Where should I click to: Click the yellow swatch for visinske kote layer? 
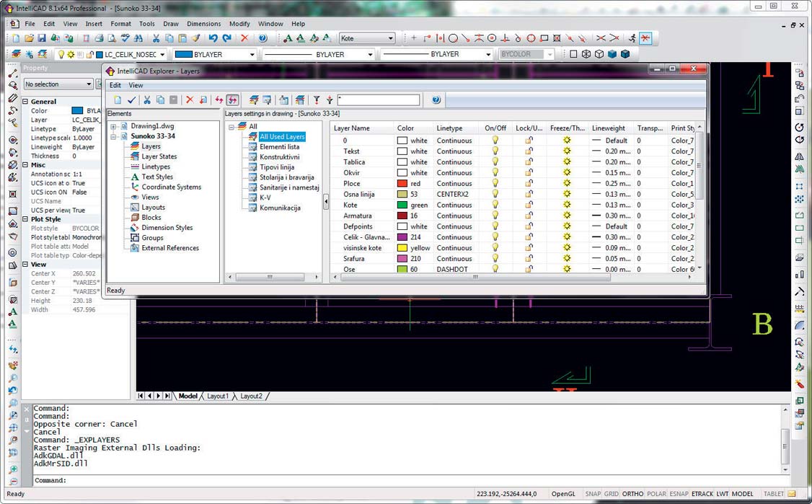(x=402, y=248)
